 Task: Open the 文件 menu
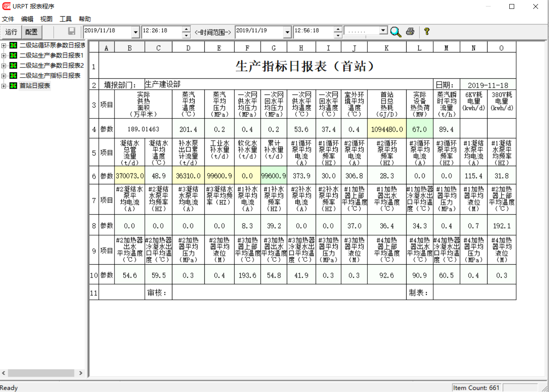[x=8, y=19]
